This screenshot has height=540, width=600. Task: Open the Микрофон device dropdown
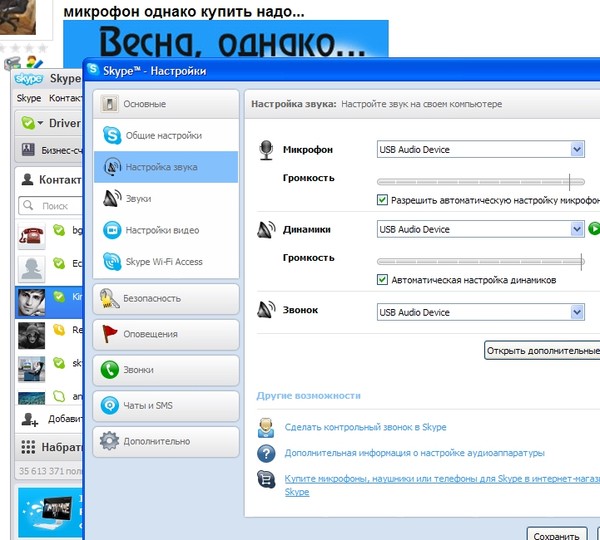pyautogui.click(x=481, y=149)
